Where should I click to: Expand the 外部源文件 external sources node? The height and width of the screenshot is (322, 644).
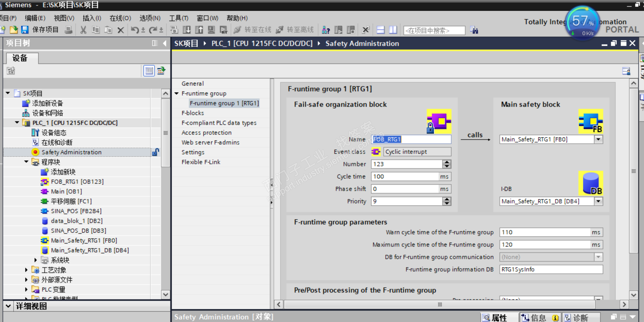pyautogui.click(x=26, y=280)
